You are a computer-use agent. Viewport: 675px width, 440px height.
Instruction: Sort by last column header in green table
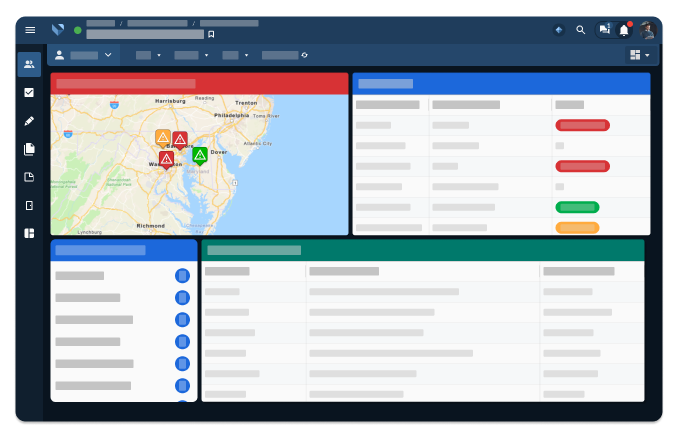[x=579, y=271]
